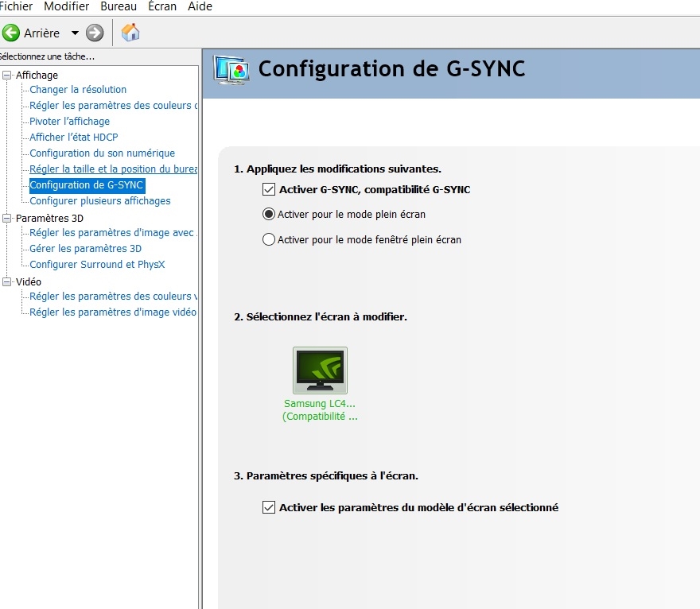The width and height of the screenshot is (700, 609).
Task: Collapse the Vidéo tree node
Action: click(x=6, y=281)
